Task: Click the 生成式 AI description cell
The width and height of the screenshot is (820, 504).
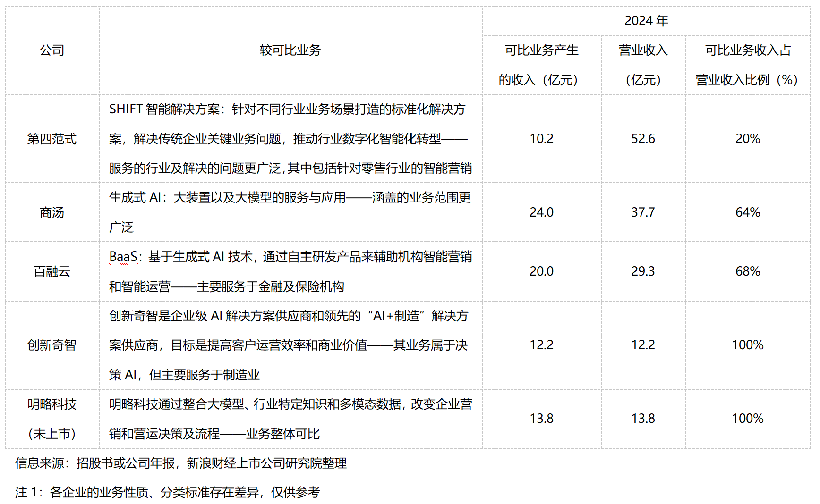Action: 290,212
